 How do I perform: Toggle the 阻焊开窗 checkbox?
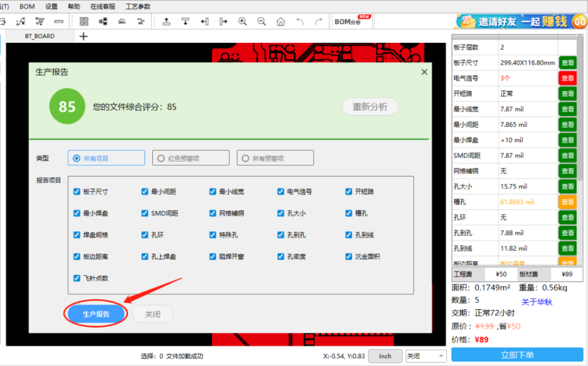click(213, 257)
